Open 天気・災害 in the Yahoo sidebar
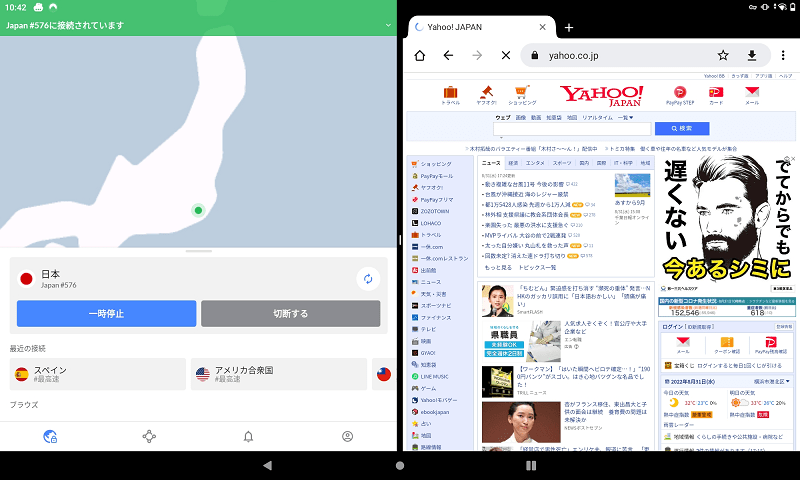This screenshot has height=480, width=800. click(433, 294)
